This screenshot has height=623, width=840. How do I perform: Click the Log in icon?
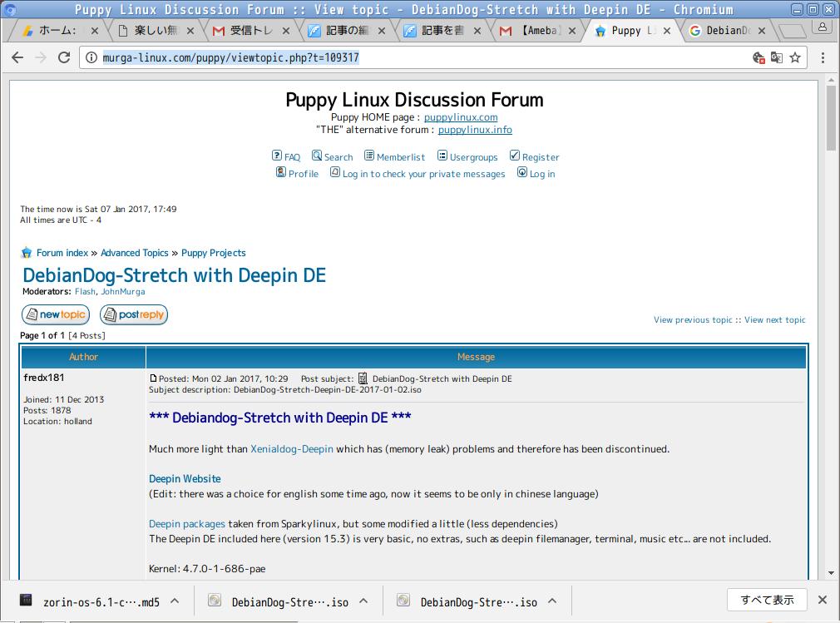pyautogui.click(x=521, y=173)
